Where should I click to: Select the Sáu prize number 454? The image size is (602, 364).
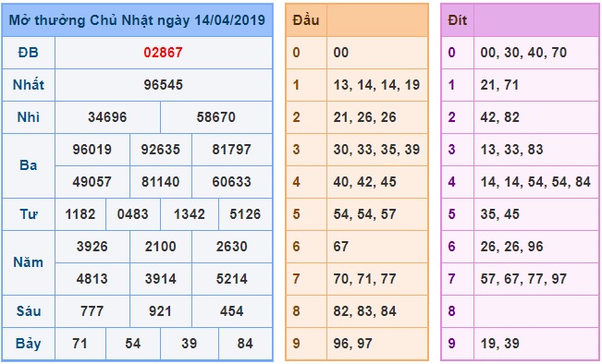[231, 310]
